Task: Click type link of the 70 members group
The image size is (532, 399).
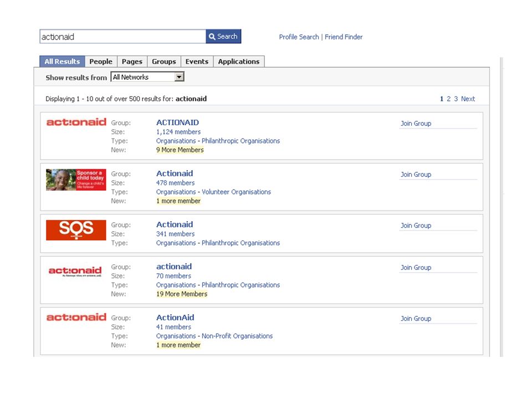Action: [x=218, y=285]
